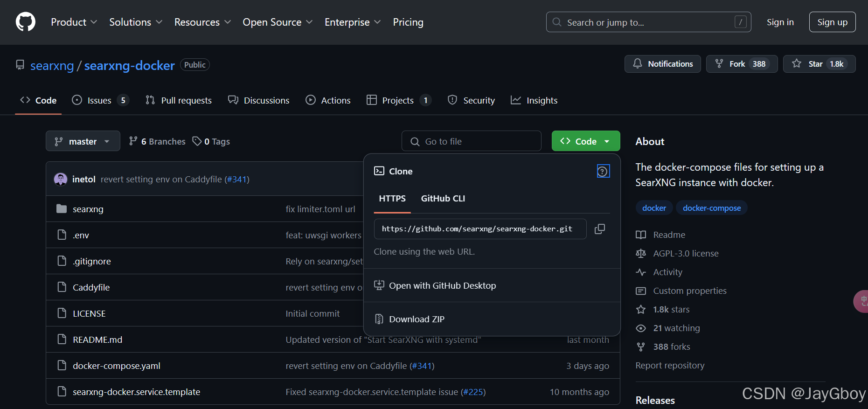Open the 'Initial commit' message link
The height and width of the screenshot is (409, 868).
coord(312,313)
